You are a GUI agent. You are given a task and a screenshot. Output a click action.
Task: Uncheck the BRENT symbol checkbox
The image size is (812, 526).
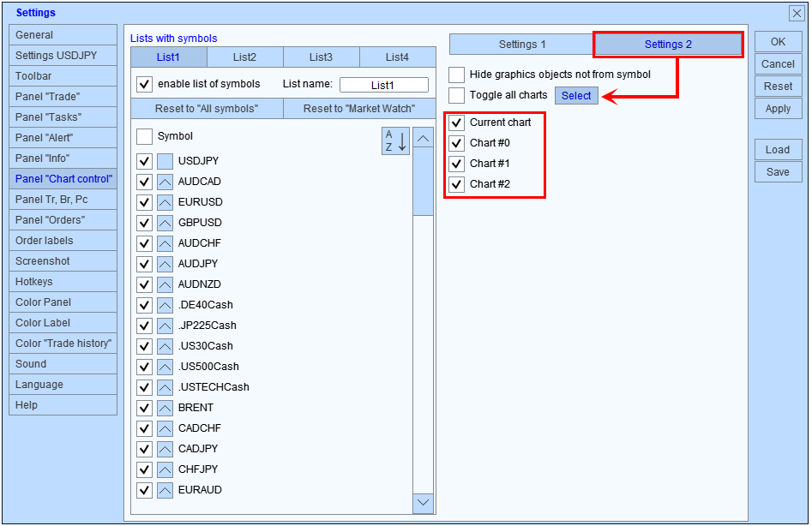[145, 408]
